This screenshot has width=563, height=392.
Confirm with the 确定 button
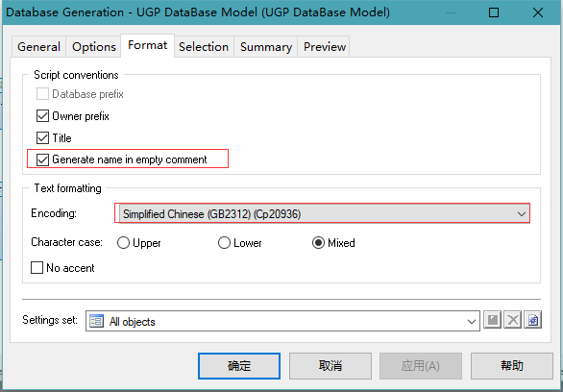click(239, 366)
